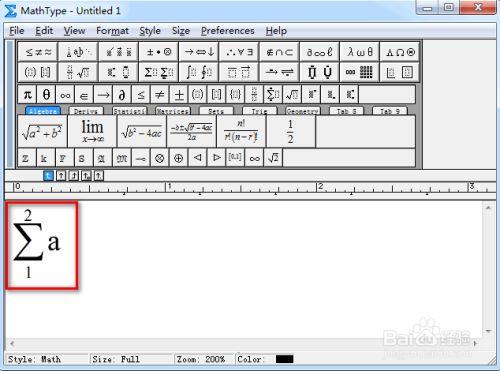Screen dimensions: 500x371
Task: Select the second tab stop alignment button
Action: pyautogui.click(x=61, y=176)
